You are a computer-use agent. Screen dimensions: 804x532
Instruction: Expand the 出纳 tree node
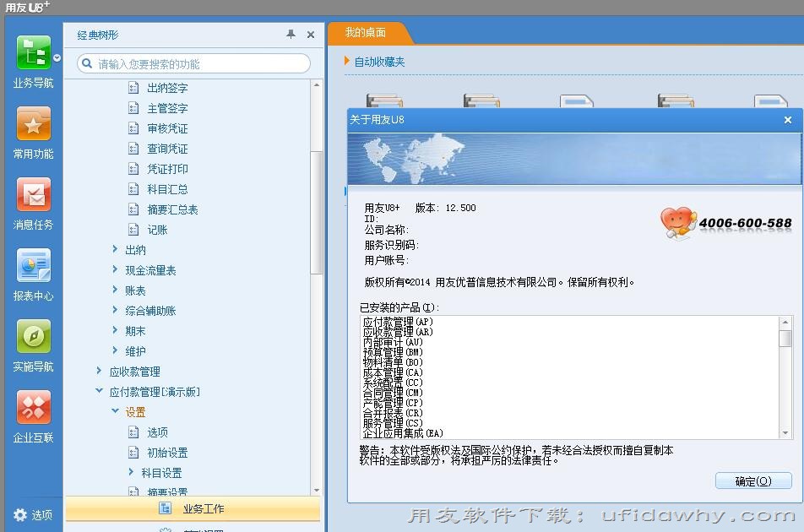click(116, 249)
